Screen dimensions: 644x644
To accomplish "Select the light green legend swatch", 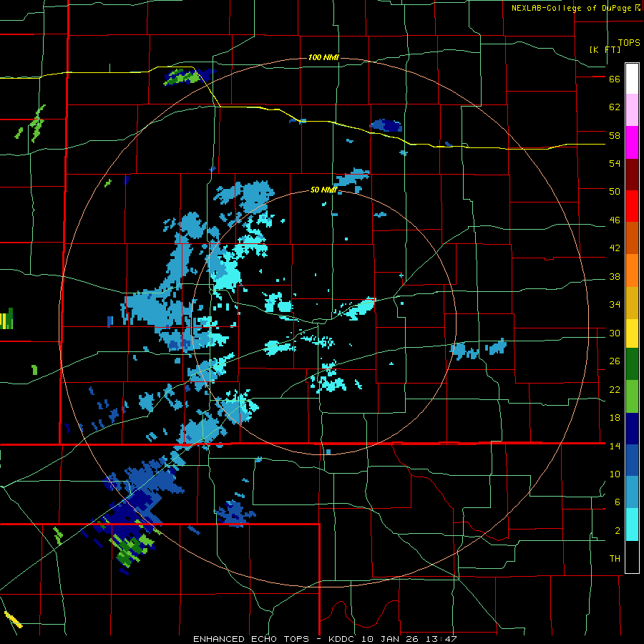I will 632,396.
